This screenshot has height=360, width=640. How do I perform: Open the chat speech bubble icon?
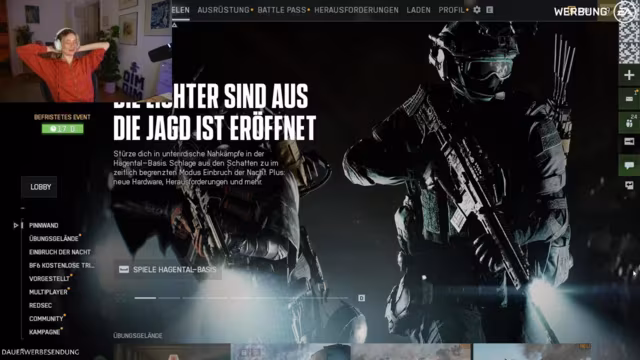629,165
